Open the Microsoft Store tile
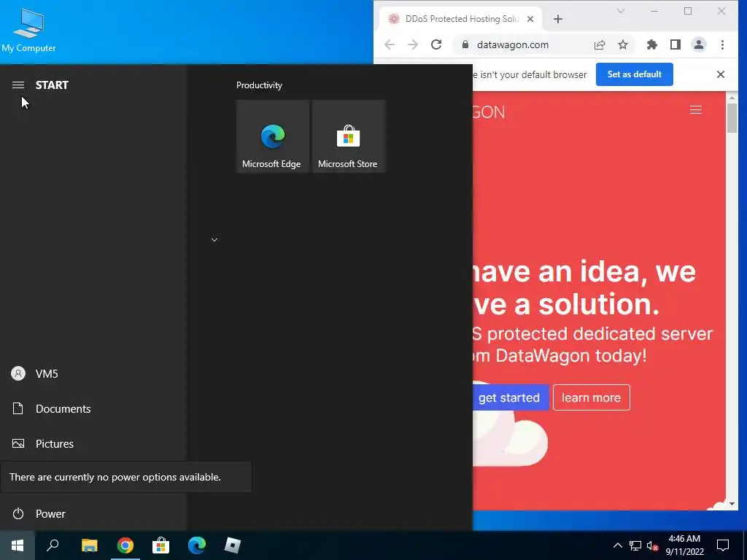 point(348,136)
